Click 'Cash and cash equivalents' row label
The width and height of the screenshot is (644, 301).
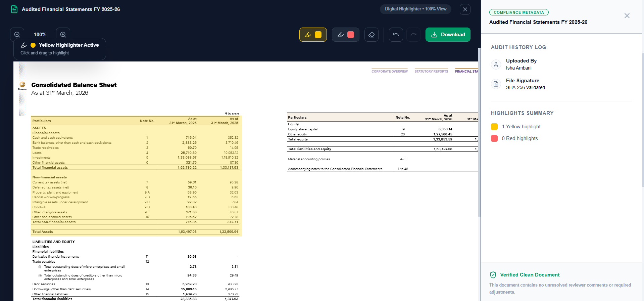52,138
